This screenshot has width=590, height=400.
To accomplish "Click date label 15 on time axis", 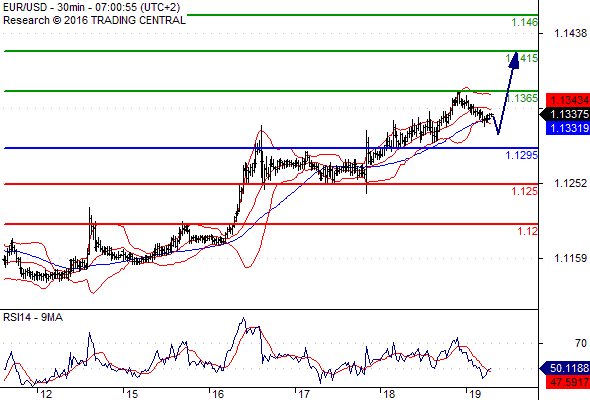I will point(132,394).
